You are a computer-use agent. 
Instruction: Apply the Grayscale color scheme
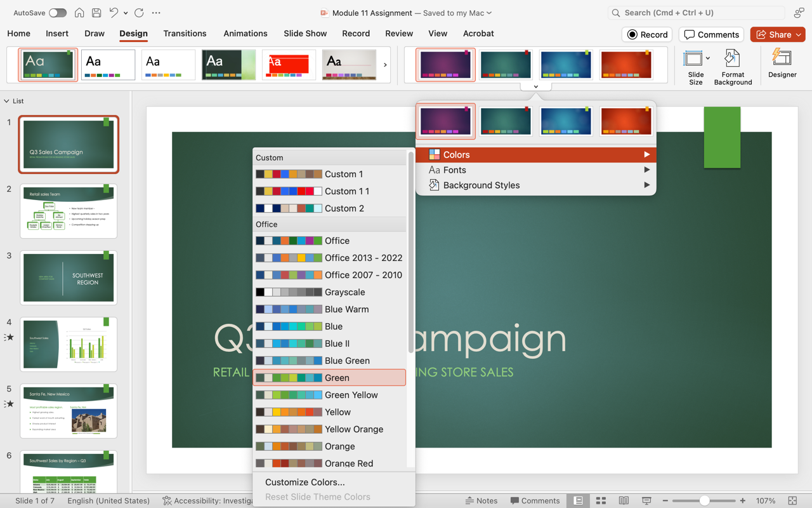(x=330, y=292)
